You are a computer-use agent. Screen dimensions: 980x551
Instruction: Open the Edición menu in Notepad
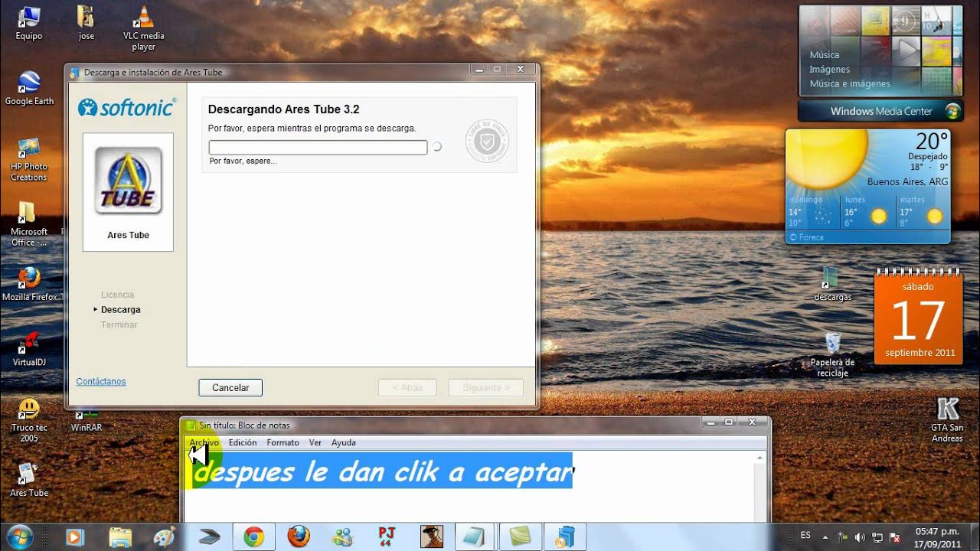pos(243,442)
